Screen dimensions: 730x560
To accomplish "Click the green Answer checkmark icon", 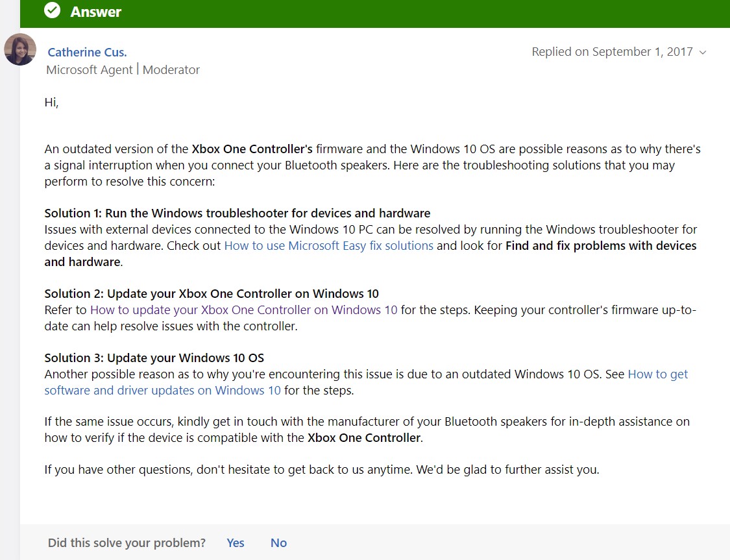I will (52, 10).
